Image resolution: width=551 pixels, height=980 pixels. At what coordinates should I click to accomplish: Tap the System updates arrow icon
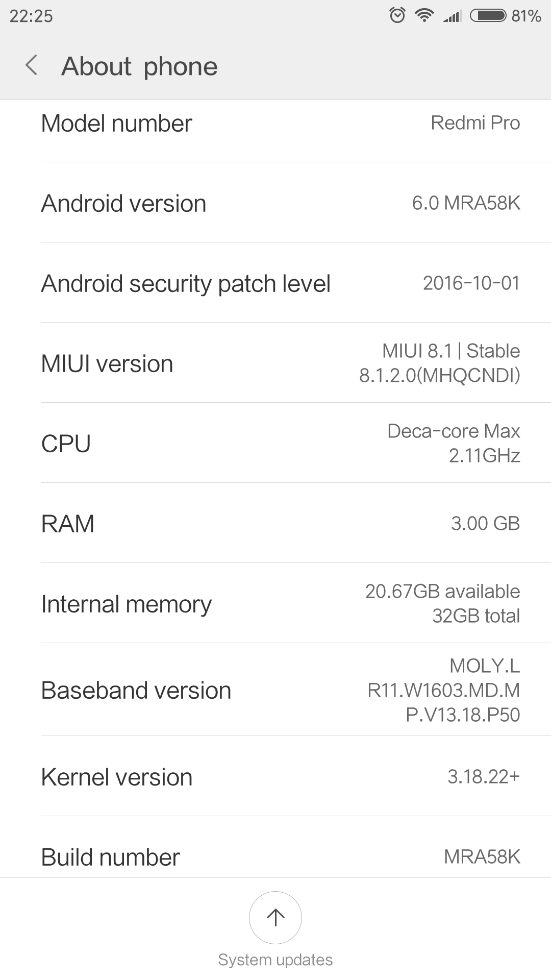click(275, 917)
